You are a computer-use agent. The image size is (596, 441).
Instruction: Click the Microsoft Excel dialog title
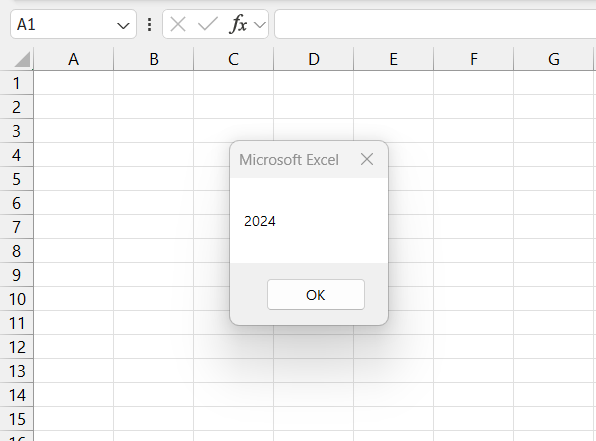point(288,160)
